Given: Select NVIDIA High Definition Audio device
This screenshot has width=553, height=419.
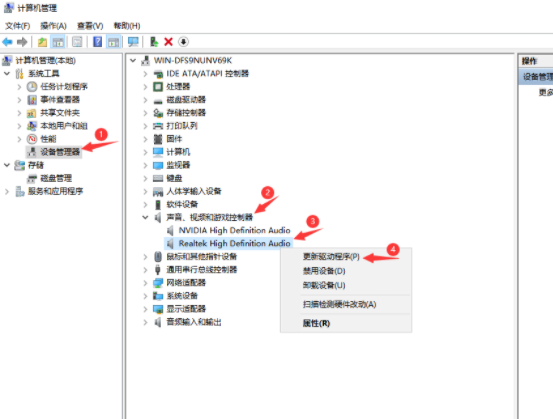Looking at the screenshot, I should [x=234, y=230].
